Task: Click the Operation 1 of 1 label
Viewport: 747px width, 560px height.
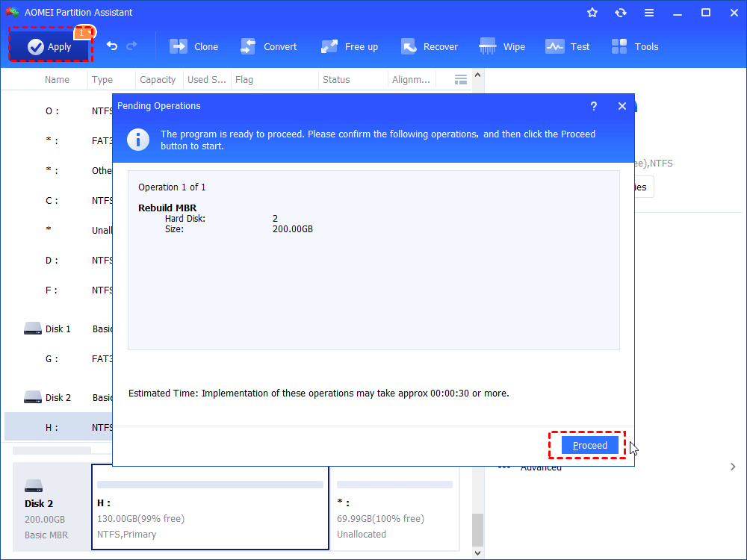Action: pos(172,187)
